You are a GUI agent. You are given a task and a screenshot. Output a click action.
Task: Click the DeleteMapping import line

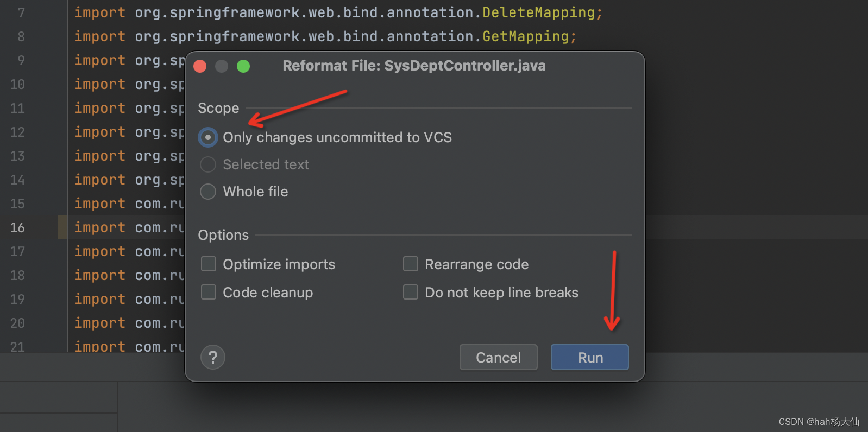tap(338, 12)
